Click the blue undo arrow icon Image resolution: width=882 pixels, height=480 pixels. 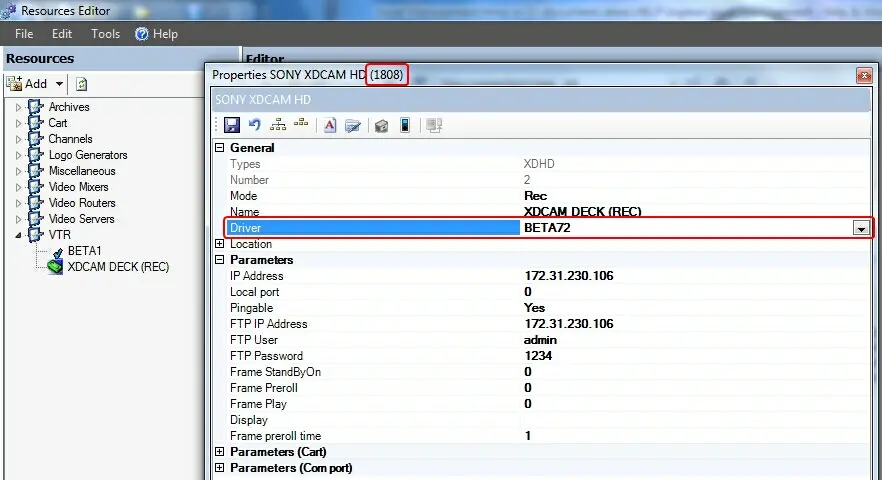click(255, 125)
